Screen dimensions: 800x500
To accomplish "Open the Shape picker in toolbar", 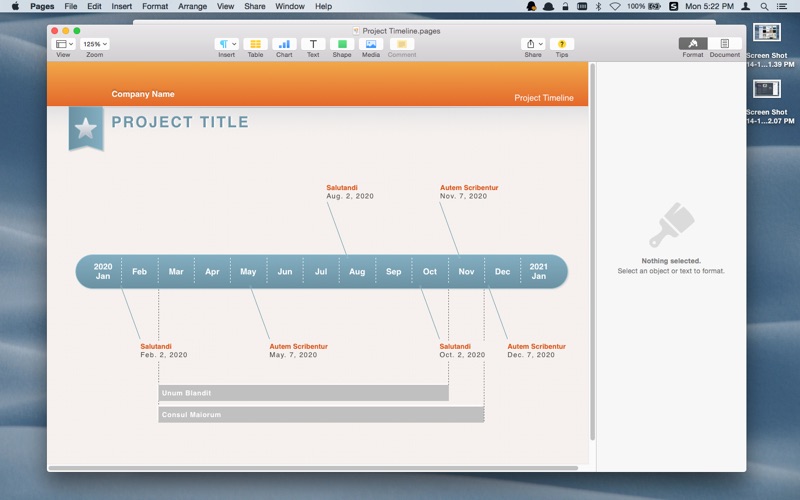I will coord(342,44).
